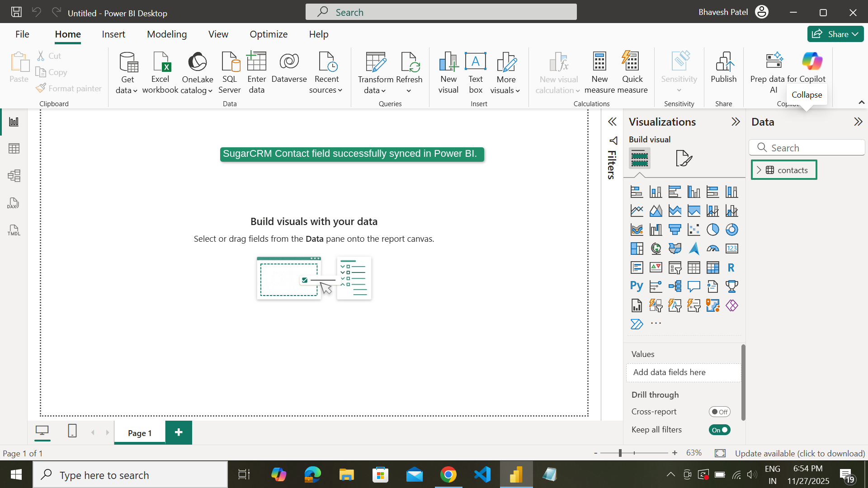Enable the Cross-report toggle
The height and width of the screenshot is (488, 868).
point(719,412)
